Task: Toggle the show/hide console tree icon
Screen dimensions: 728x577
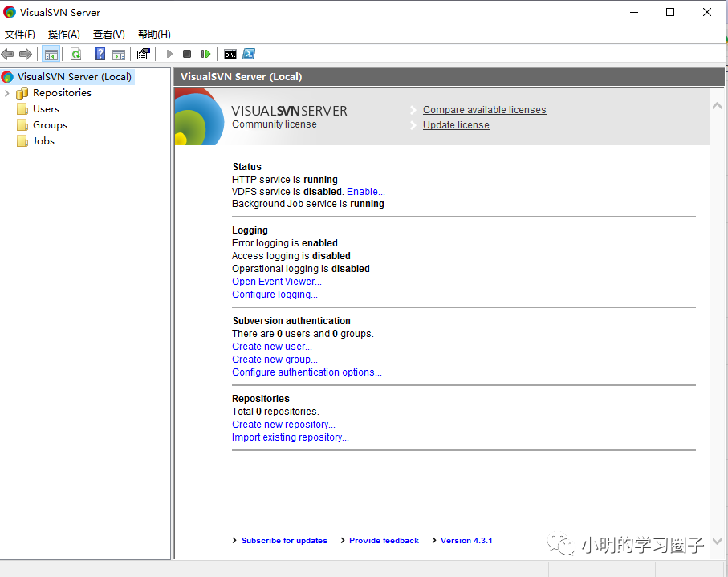Action: coord(51,55)
